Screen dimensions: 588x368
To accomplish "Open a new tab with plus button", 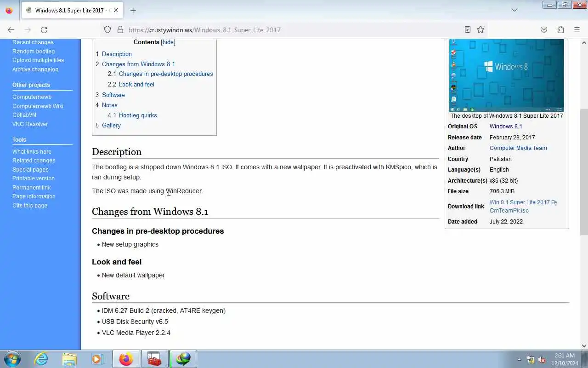I will click(x=133, y=10).
